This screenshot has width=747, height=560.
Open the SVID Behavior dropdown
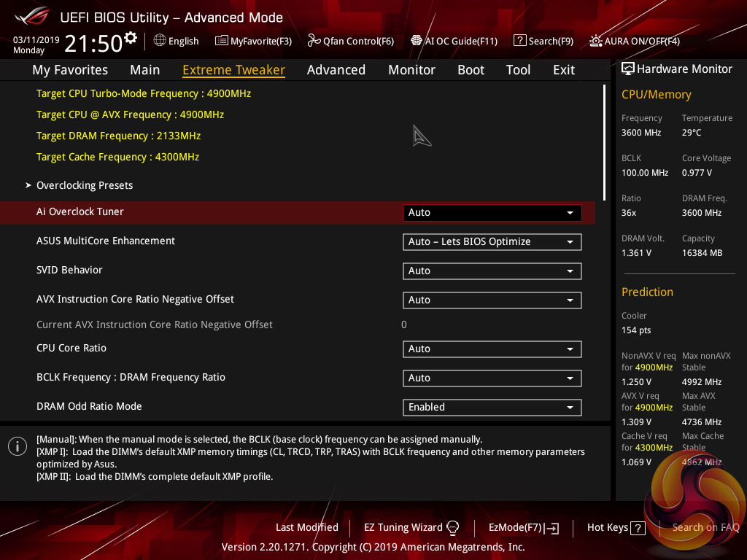(x=492, y=271)
